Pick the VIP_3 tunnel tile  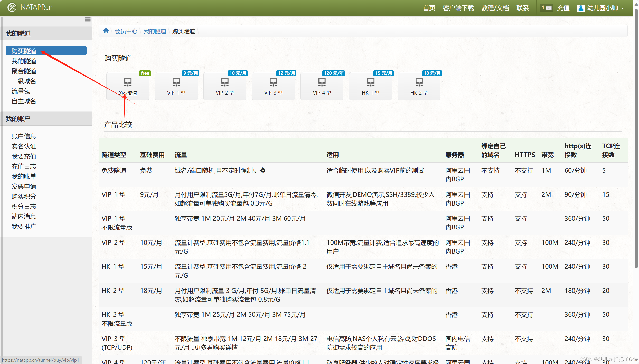coord(273,86)
